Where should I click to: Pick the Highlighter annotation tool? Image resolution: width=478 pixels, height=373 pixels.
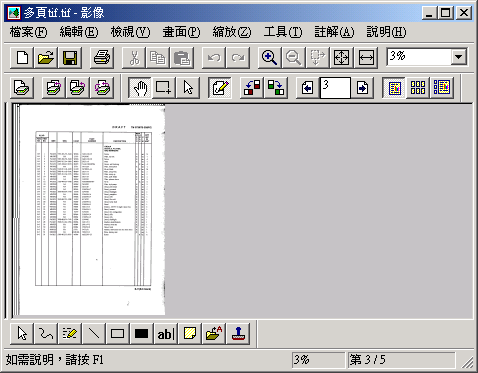pyautogui.click(x=69, y=333)
